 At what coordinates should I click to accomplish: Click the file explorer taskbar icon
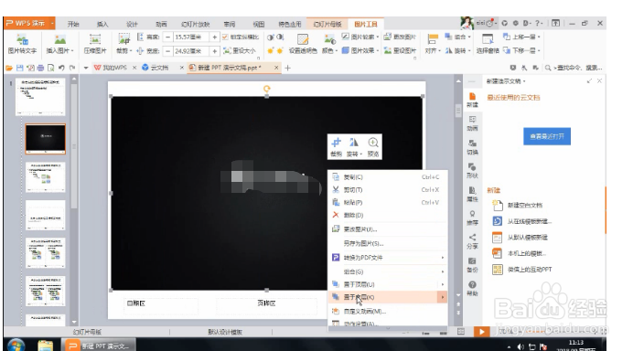(45, 346)
